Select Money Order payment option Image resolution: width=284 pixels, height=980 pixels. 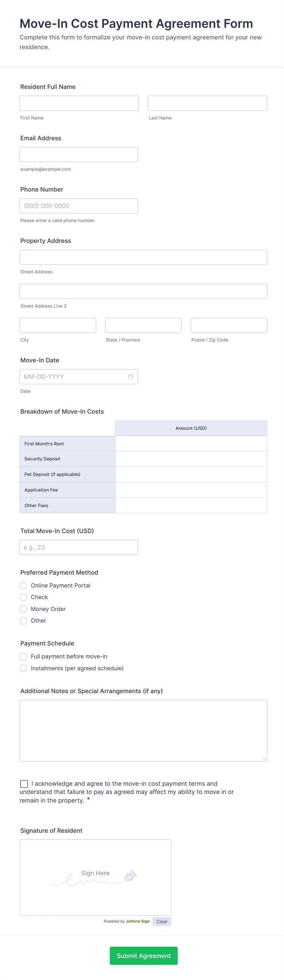tap(24, 609)
